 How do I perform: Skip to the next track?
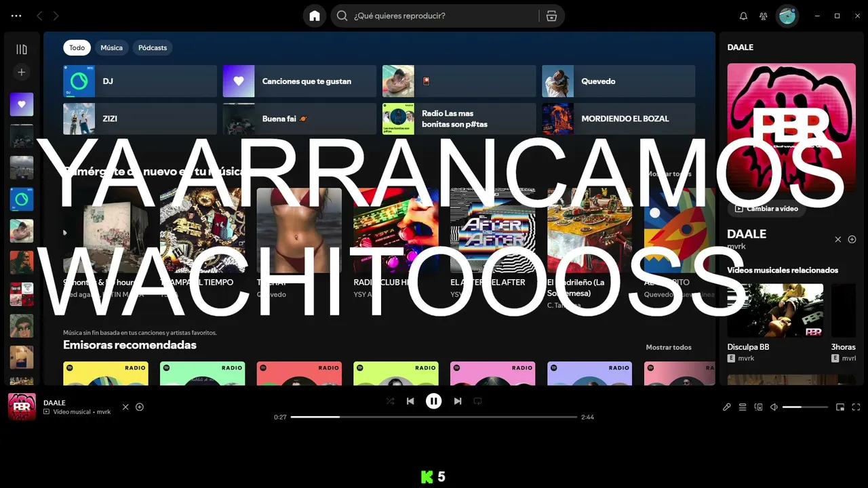(458, 401)
